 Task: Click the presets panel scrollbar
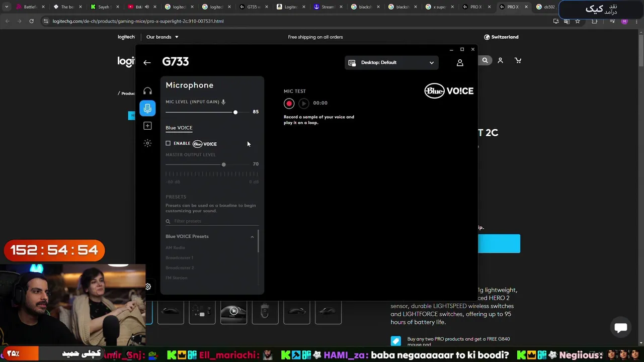259,241
